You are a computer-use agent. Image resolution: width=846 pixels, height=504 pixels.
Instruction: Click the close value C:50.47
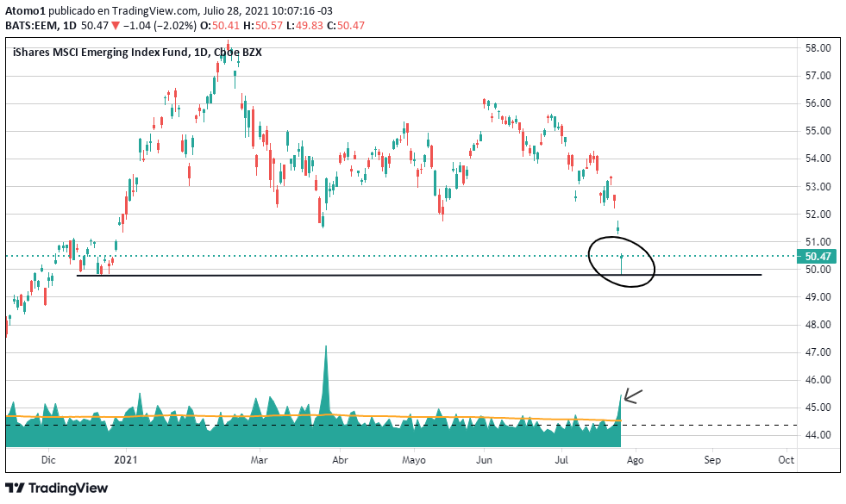point(346,25)
